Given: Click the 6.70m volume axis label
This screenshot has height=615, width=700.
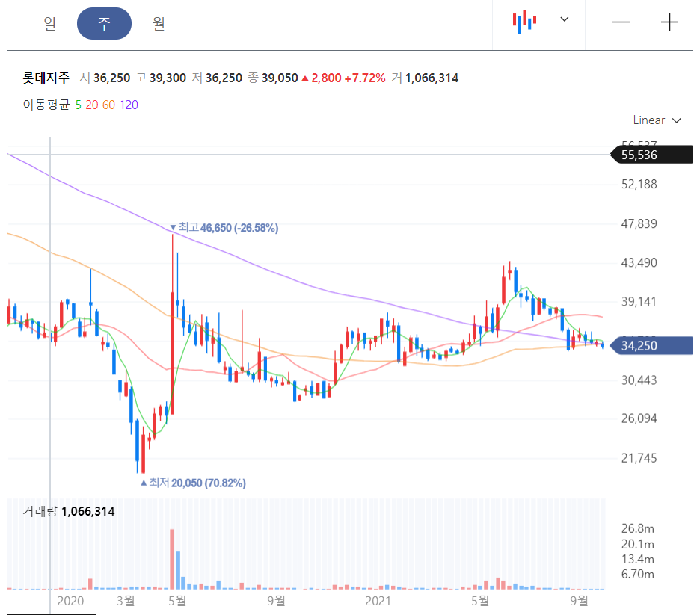Looking at the screenshot, I should [637, 575].
